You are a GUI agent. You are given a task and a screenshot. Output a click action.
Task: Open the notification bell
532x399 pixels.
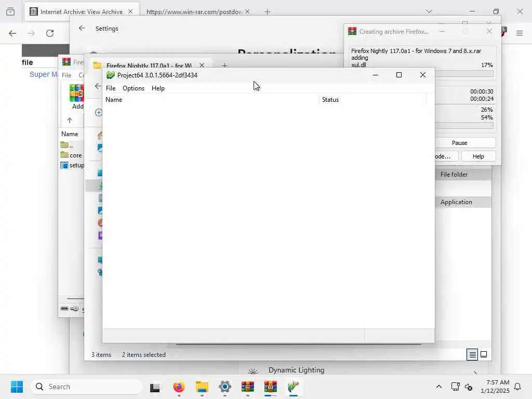pos(518,387)
